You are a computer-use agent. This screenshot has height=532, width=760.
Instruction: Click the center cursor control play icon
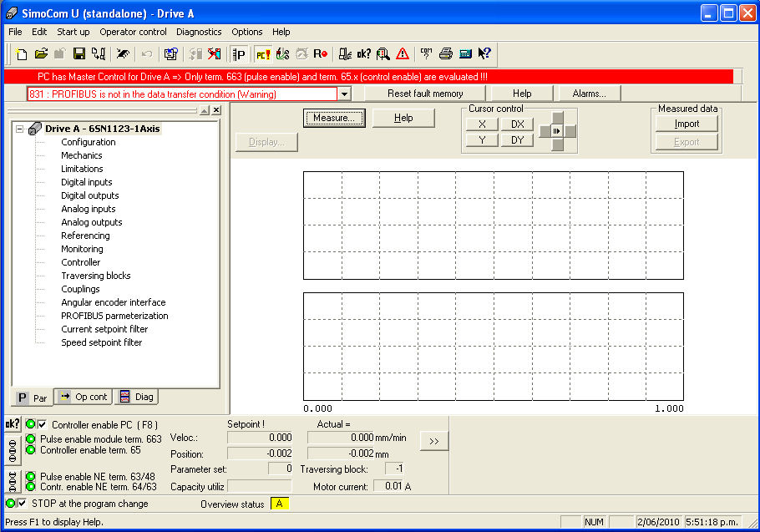557,131
